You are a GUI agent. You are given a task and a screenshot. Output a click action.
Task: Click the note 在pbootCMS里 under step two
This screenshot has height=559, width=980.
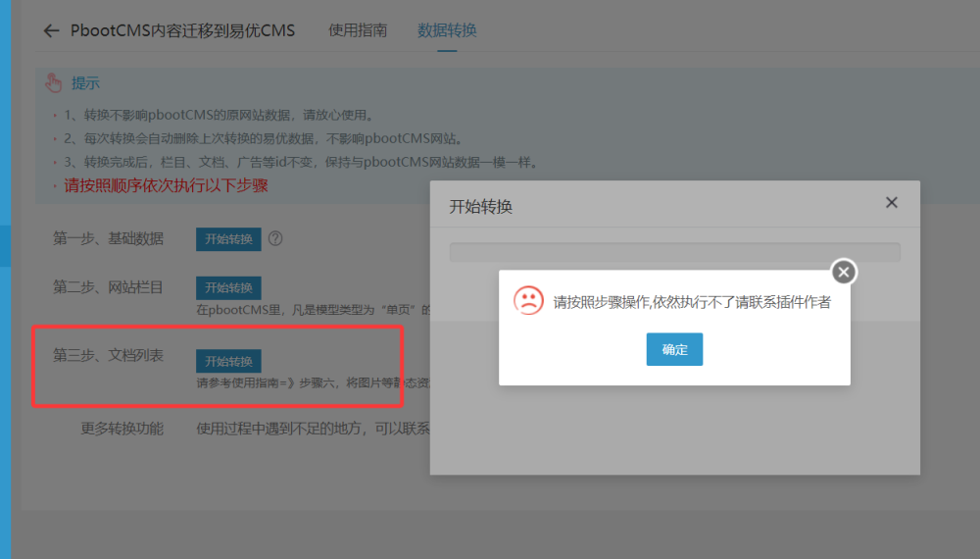pyautogui.click(x=314, y=310)
